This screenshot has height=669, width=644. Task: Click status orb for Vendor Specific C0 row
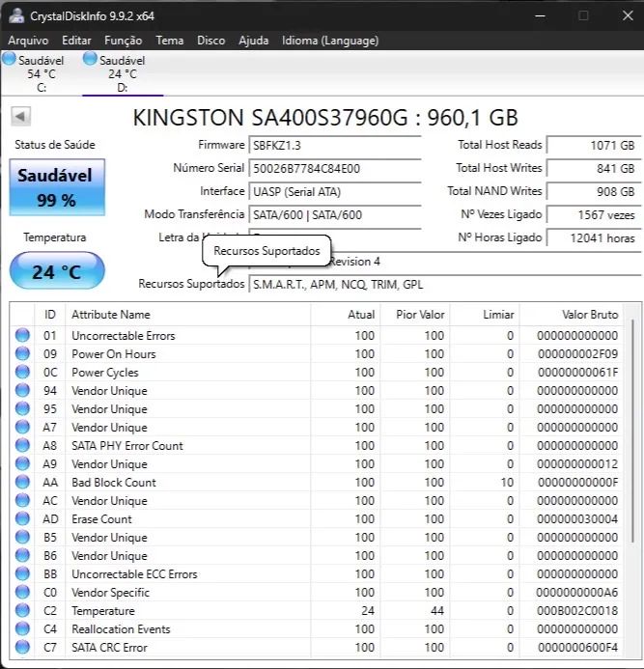point(22,592)
